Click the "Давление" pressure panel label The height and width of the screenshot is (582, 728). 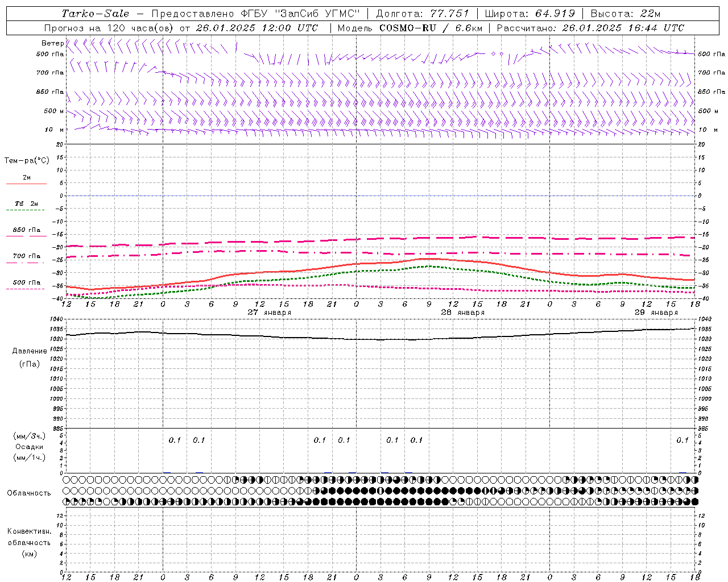coord(30,351)
